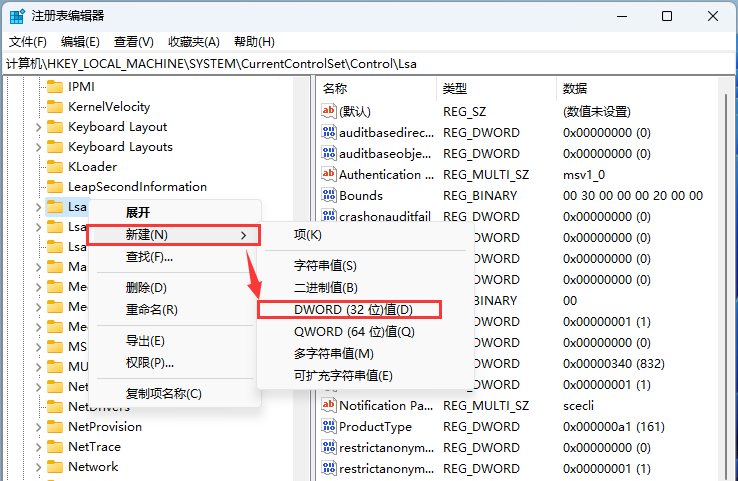Click the NetTrace folder icon

(x=55, y=447)
